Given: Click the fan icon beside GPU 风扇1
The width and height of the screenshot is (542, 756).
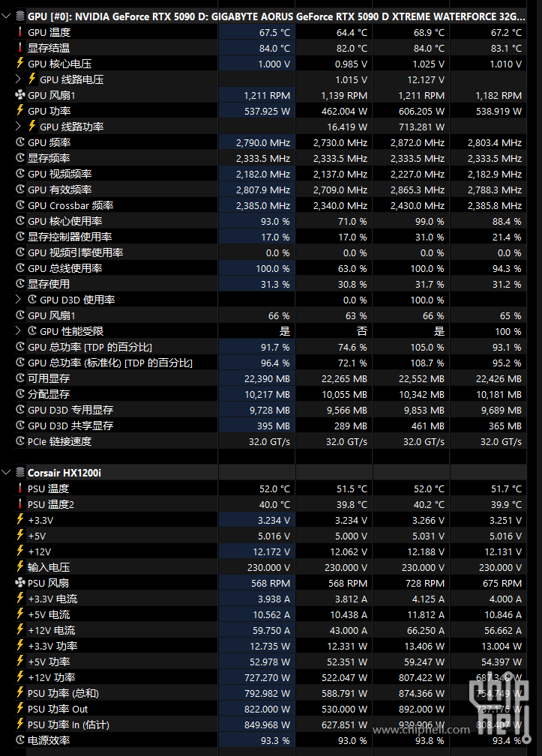Looking at the screenshot, I should pyautogui.click(x=19, y=95).
